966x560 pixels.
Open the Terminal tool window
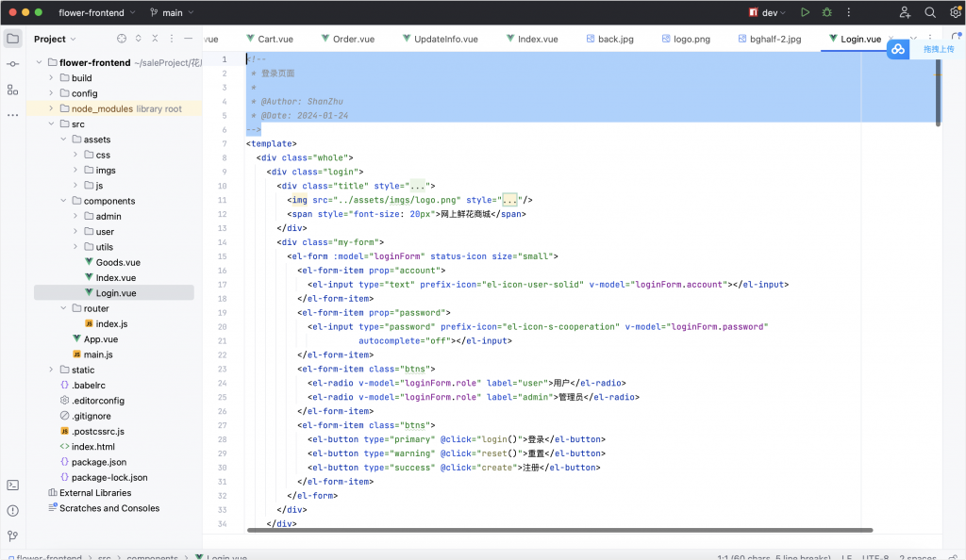tap(12, 485)
